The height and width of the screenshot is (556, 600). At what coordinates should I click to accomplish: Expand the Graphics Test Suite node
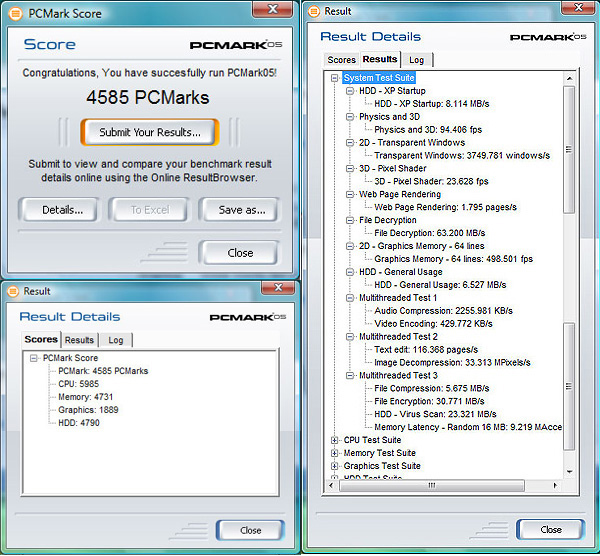pyautogui.click(x=335, y=466)
